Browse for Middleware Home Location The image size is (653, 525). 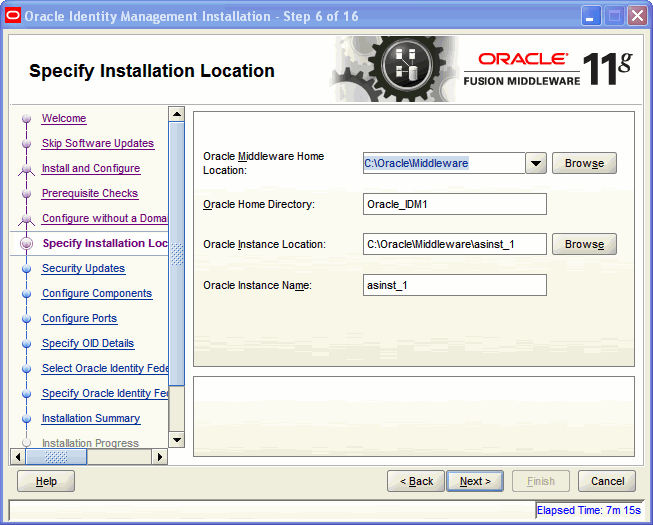point(584,163)
